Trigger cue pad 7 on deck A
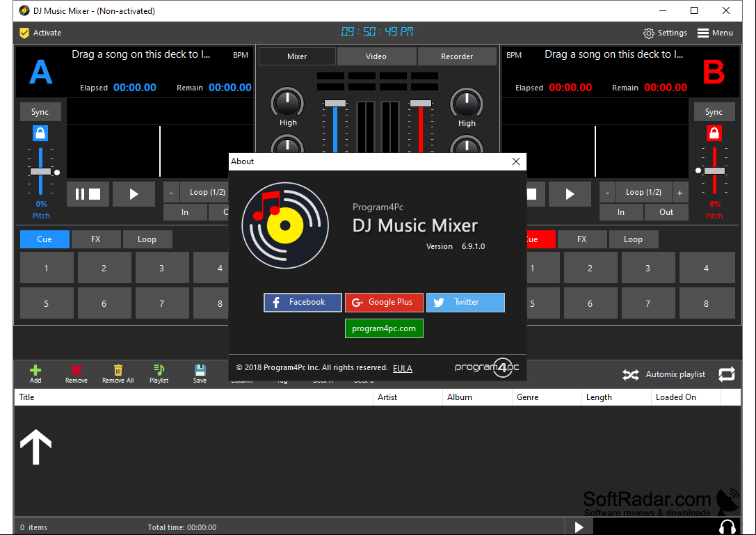The image size is (756, 535). tap(162, 303)
